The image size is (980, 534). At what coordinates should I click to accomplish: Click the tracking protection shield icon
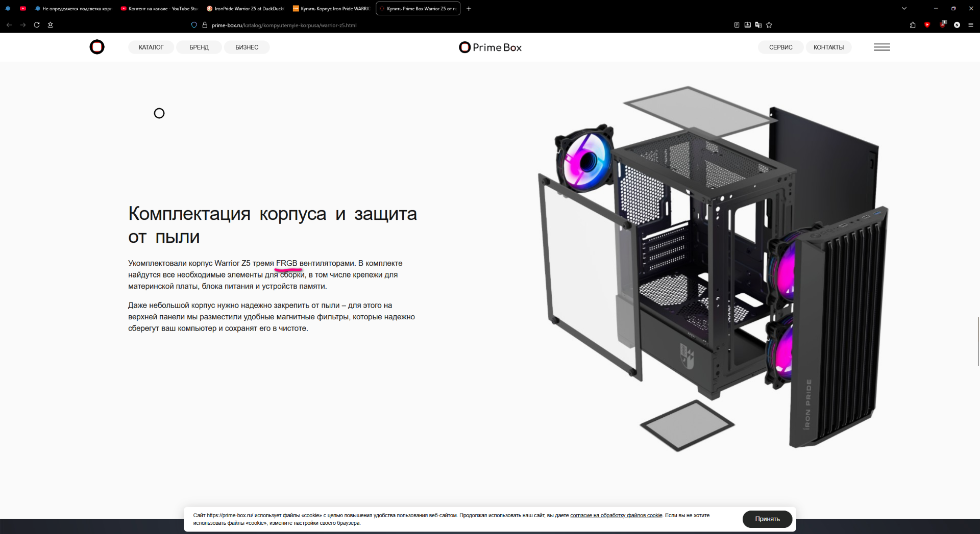194,24
